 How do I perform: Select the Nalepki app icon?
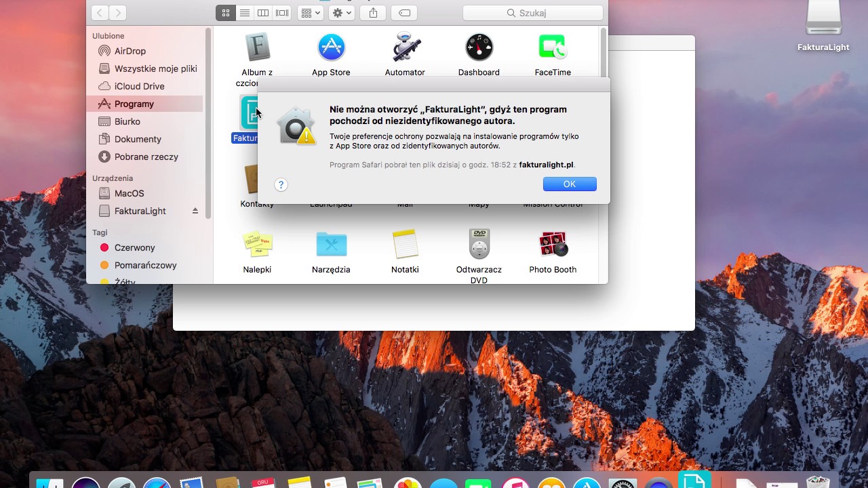pyautogui.click(x=257, y=244)
